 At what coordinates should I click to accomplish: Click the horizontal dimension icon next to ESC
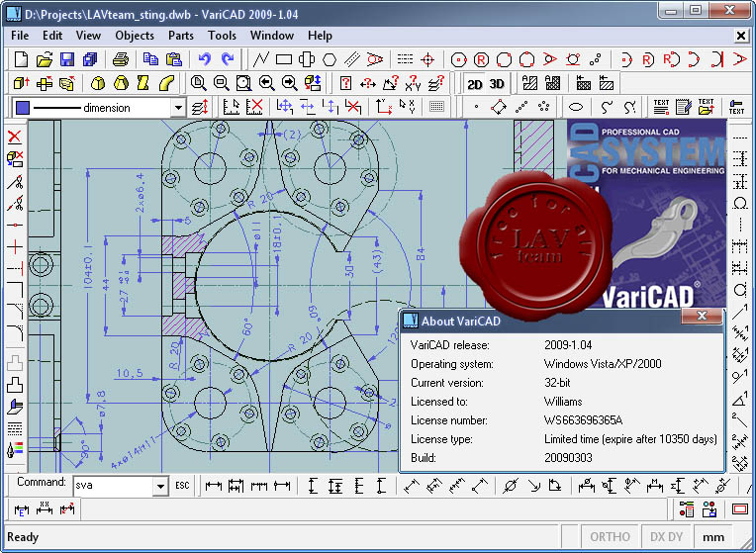point(213,486)
